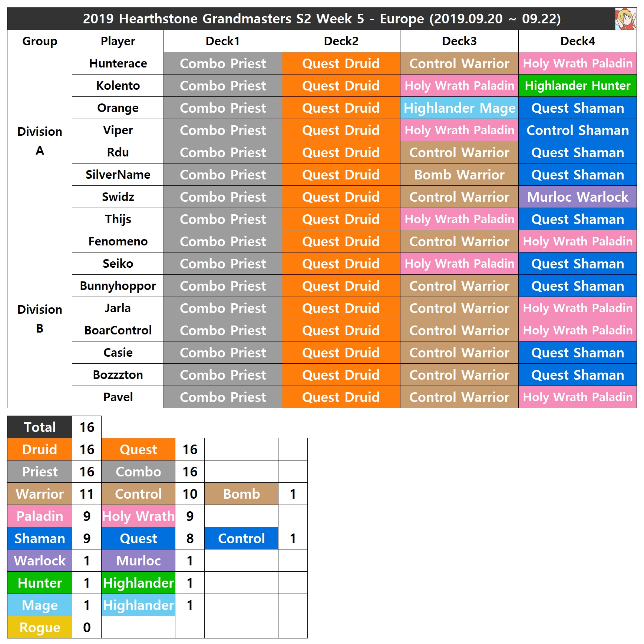
Task: Click the Player column header
Action: pyautogui.click(x=118, y=41)
